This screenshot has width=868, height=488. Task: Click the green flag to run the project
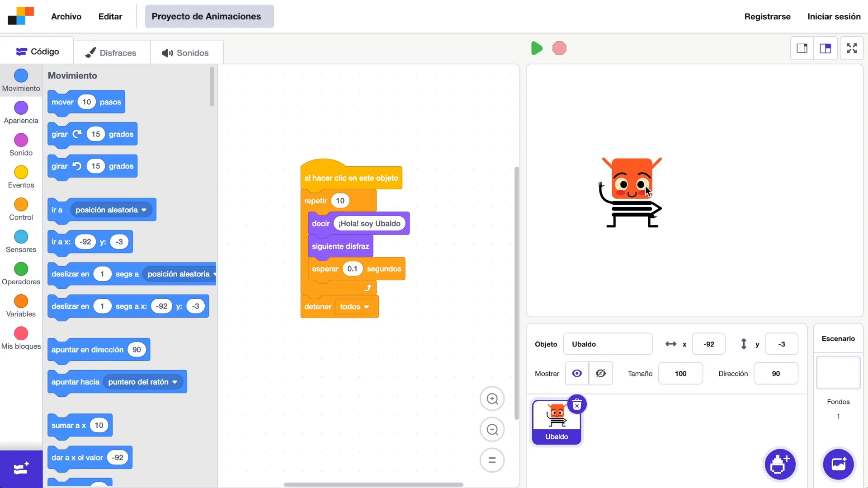tap(537, 48)
